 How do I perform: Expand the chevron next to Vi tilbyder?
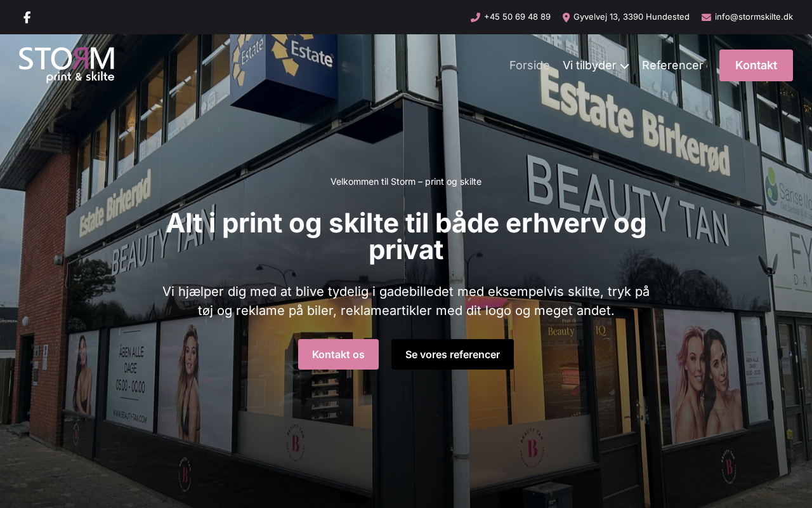[624, 66]
